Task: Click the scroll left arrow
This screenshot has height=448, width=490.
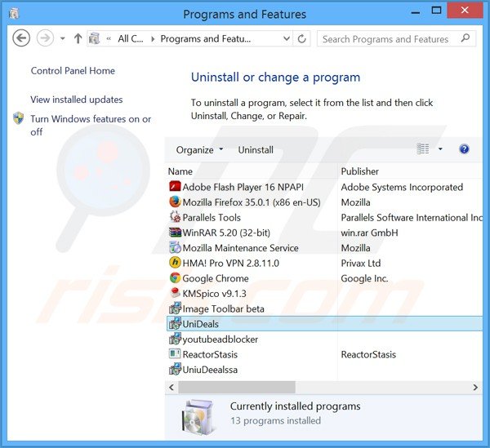Action: point(171,388)
